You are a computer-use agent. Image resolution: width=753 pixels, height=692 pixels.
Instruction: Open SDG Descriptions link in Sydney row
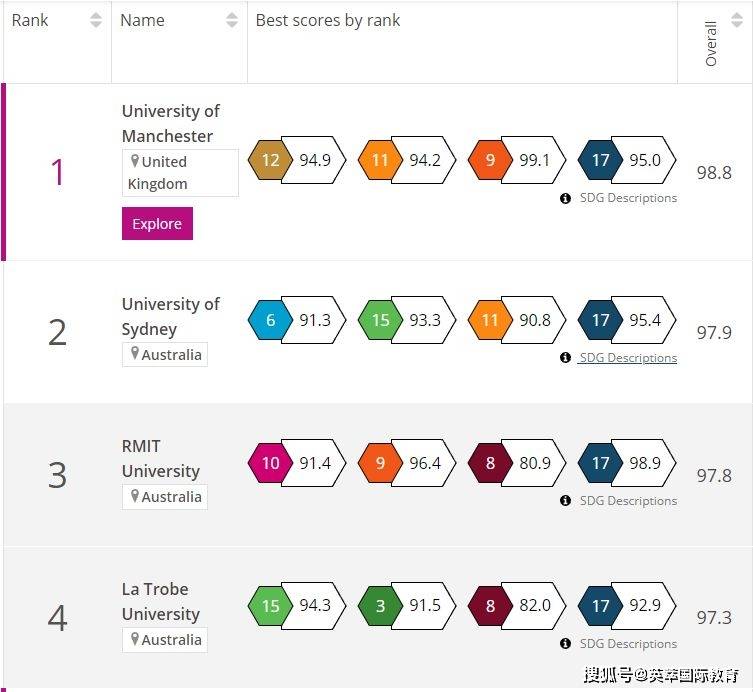click(627, 358)
